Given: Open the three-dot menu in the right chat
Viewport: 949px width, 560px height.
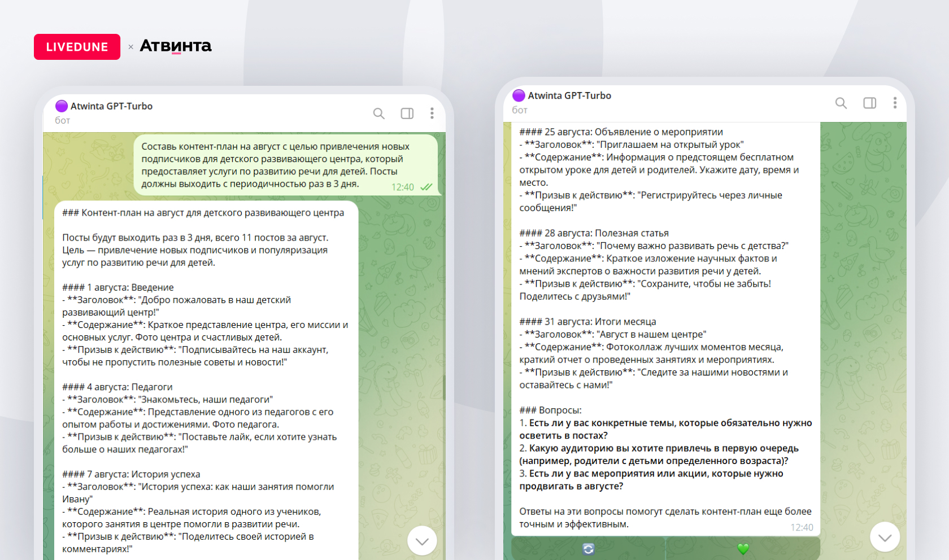Looking at the screenshot, I should 894,103.
